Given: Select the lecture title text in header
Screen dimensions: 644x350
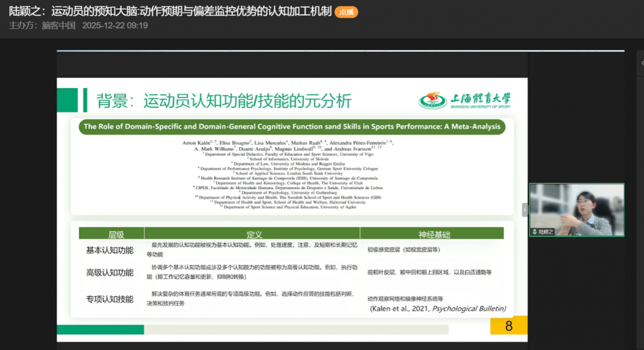Looking at the screenshot, I should pyautogui.click(x=170, y=11).
